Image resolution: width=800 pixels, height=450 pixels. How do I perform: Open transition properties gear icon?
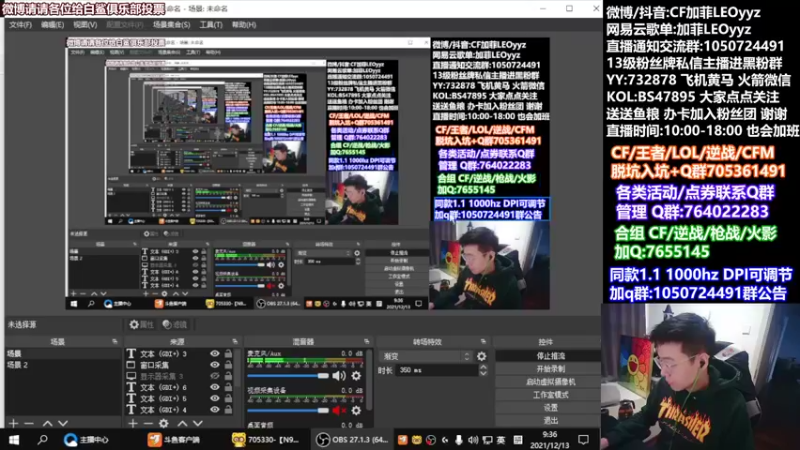(482, 356)
